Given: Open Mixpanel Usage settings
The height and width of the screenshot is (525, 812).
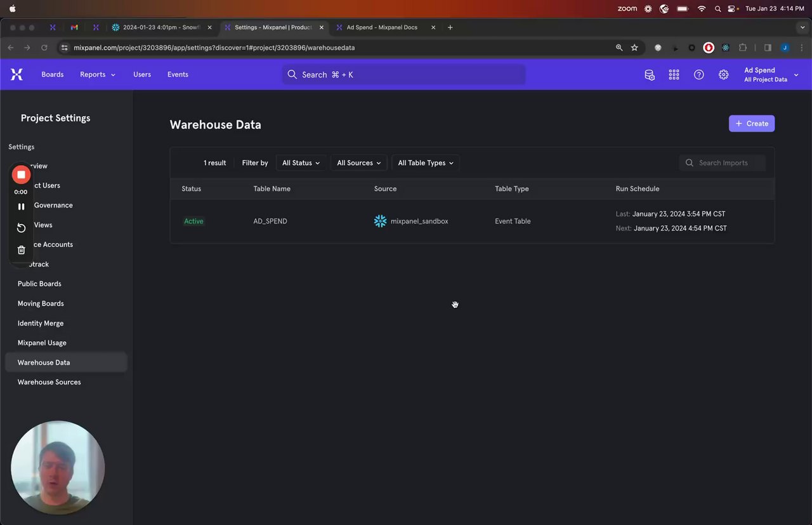Looking at the screenshot, I should click(42, 343).
